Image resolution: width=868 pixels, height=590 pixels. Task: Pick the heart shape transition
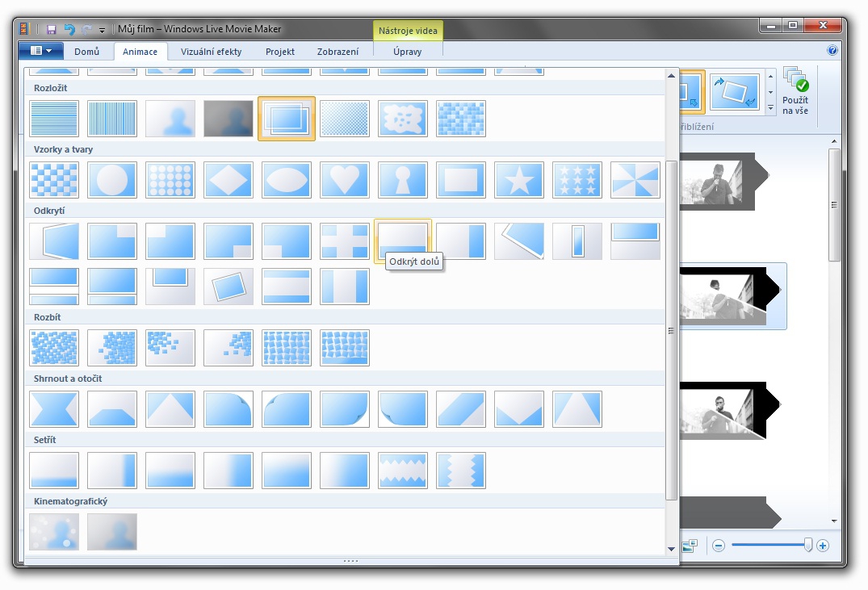coord(344,180)
